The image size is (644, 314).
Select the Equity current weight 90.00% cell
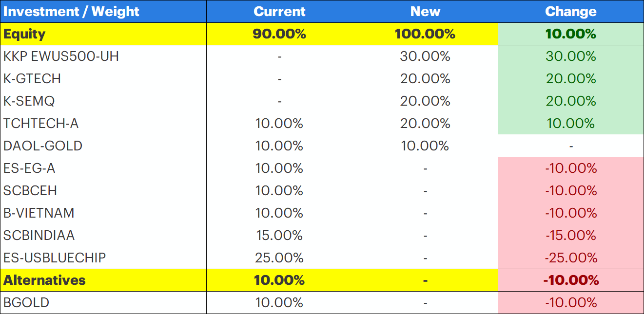point(279,34)
